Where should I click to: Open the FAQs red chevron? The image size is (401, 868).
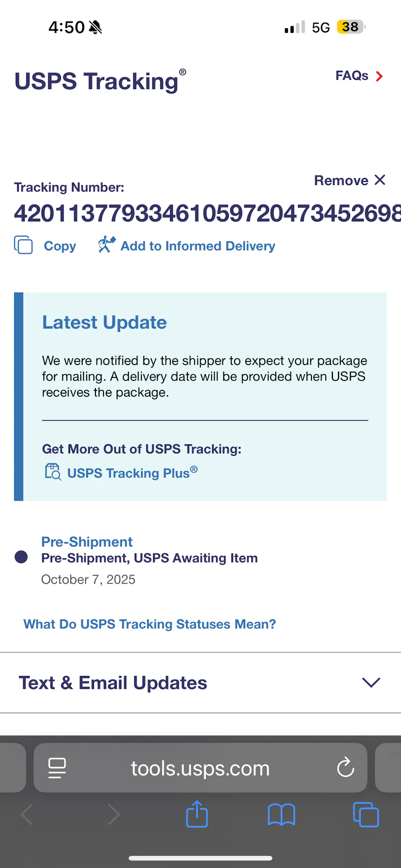(379, 76)
